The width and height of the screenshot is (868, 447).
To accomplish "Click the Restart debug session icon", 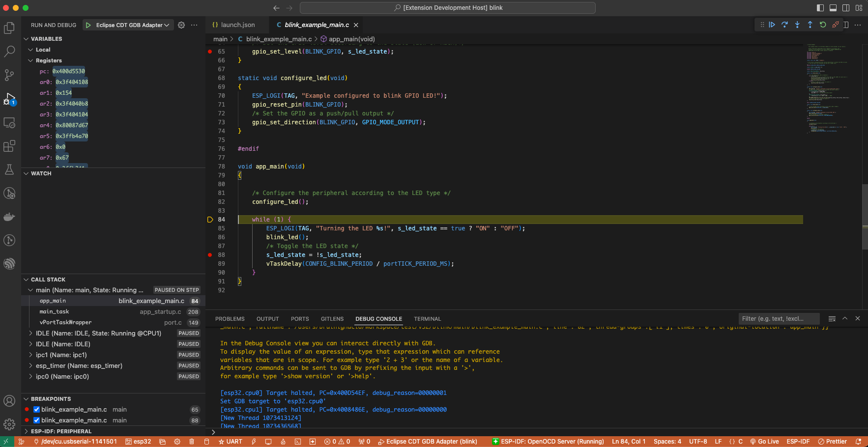I will (823, 25).
